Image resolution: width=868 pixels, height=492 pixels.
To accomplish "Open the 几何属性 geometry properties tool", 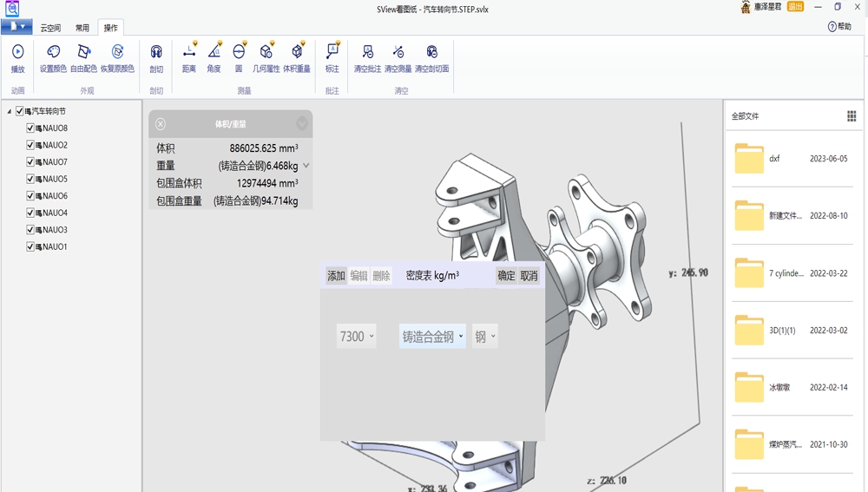I will 266,53.
